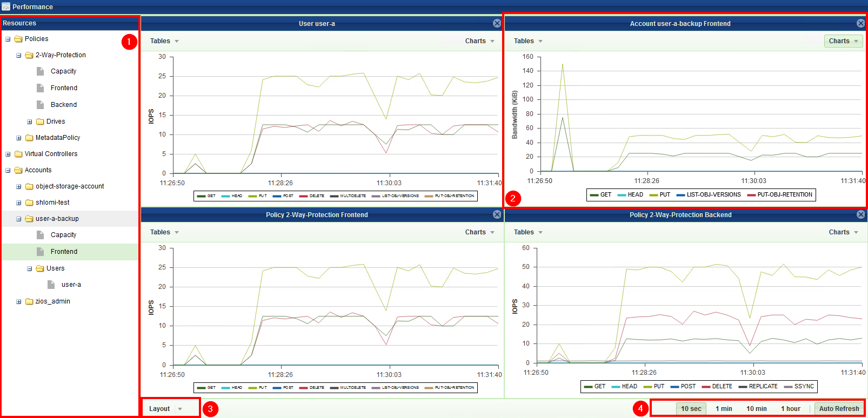Click the Accounts folder icon
The width and height of the screenshot is (868, 418).
pos(18,170)
